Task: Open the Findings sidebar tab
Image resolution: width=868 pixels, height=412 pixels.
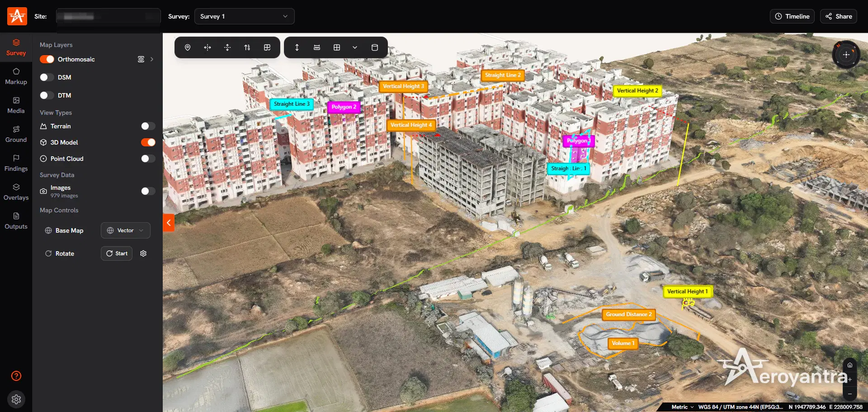Action: 16,163
